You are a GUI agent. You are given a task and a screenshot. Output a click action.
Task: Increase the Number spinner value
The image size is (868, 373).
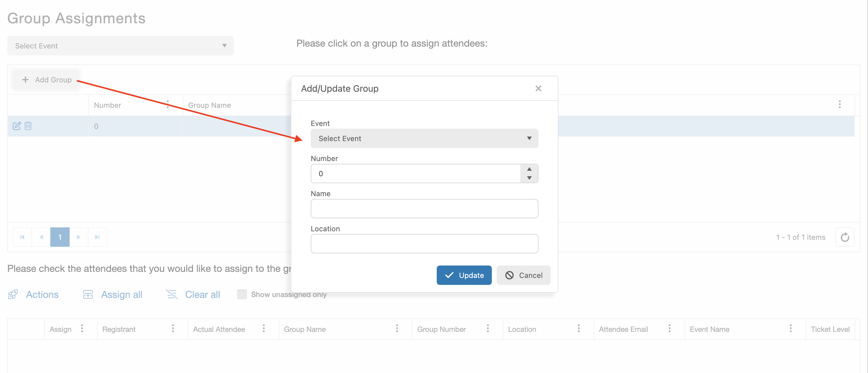click(529, 169)
